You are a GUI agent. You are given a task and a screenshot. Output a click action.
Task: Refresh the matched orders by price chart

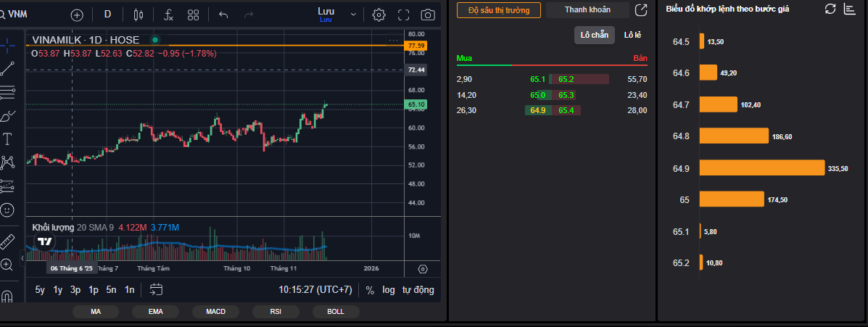tap(830, 8)
